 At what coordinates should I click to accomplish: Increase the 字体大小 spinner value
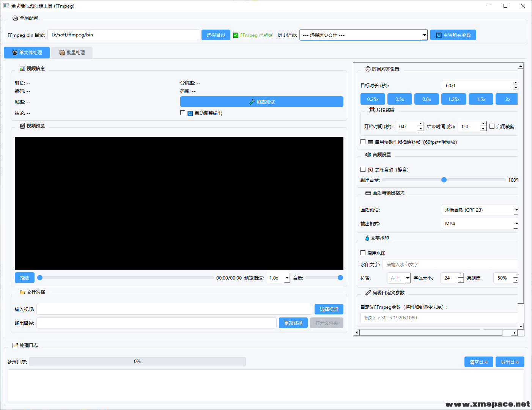461,276
